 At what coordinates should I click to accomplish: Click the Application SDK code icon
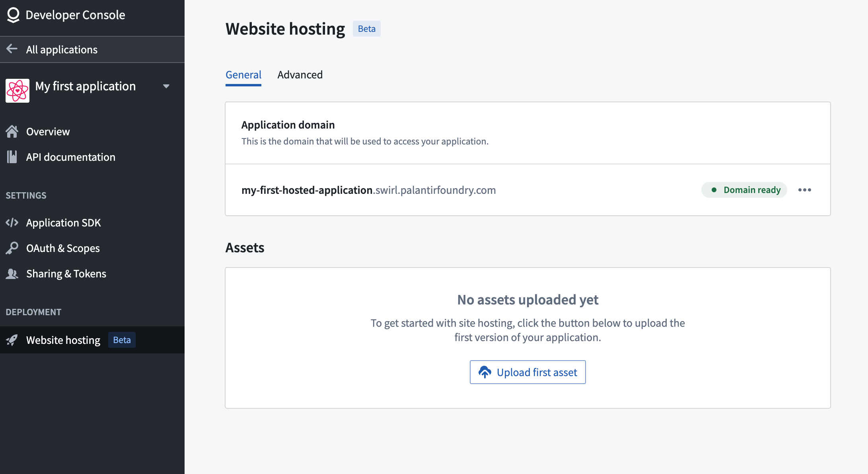coord(12,222)
